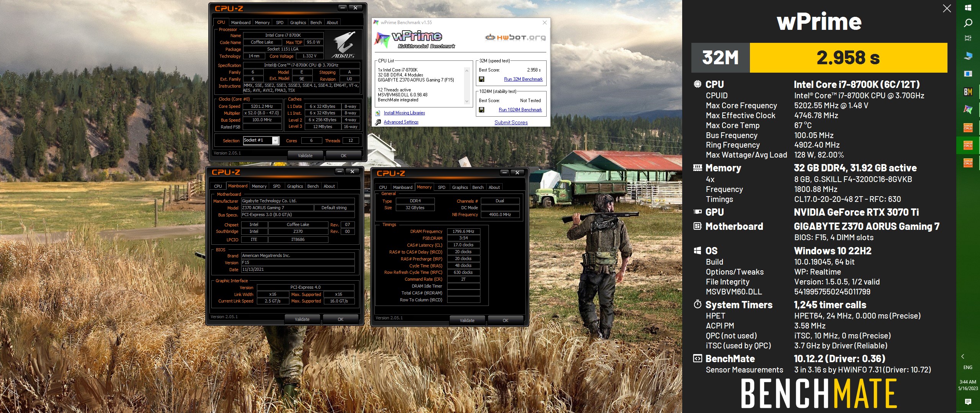Click Validate in Mainboard CPU-Z window
This screenshot has height=413, width=980.
[x=302, y=319]
